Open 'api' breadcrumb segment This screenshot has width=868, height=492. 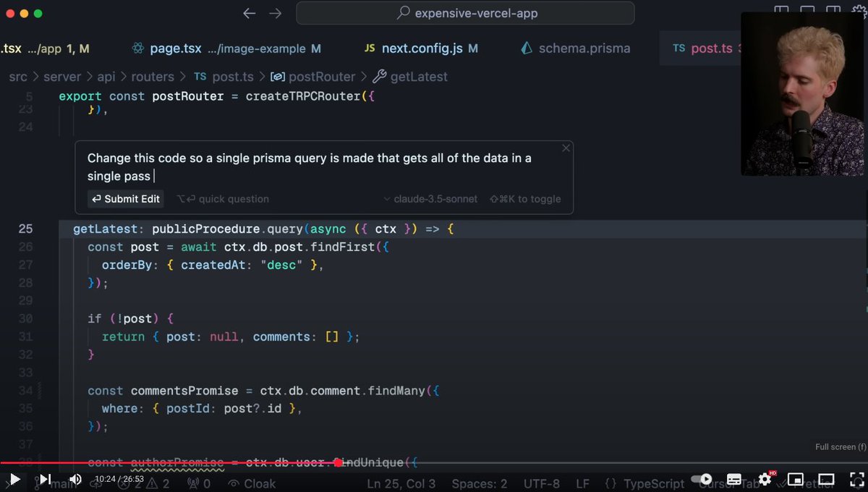click(108, 76)
